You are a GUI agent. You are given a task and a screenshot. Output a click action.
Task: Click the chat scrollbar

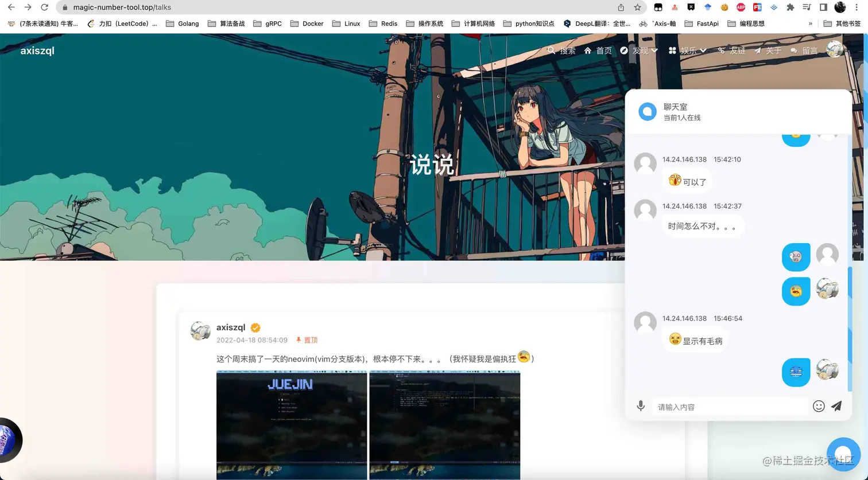tap(850, 329)
